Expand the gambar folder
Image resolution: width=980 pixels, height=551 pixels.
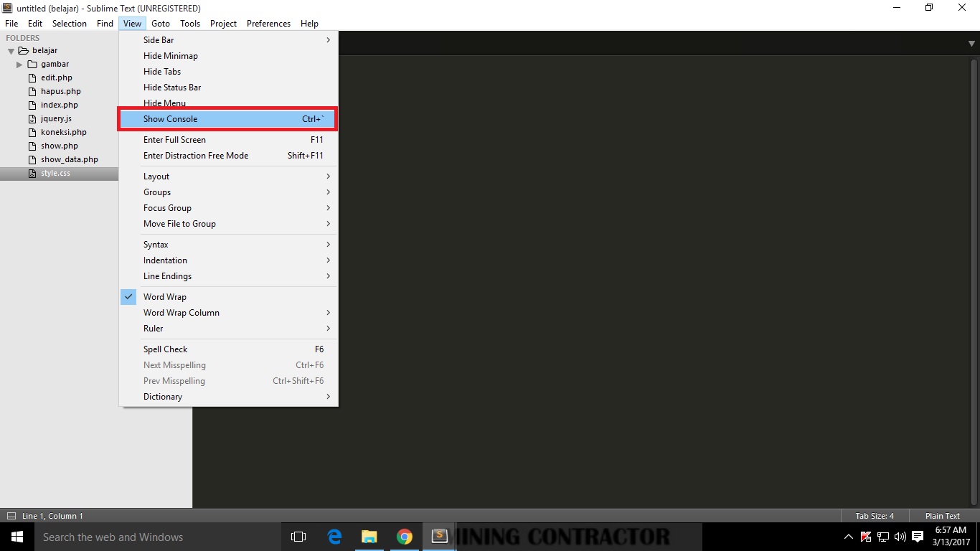pyautogui.click(x=19, y=64)
